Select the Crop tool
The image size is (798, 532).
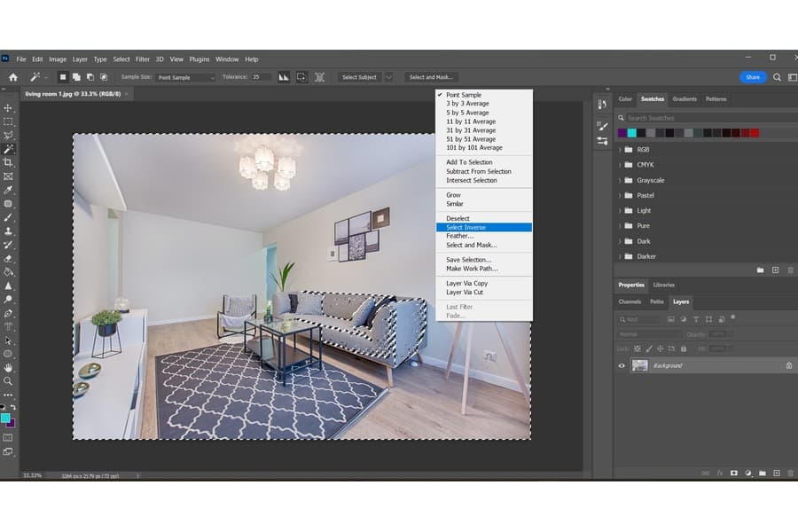[x=8, y=162]
